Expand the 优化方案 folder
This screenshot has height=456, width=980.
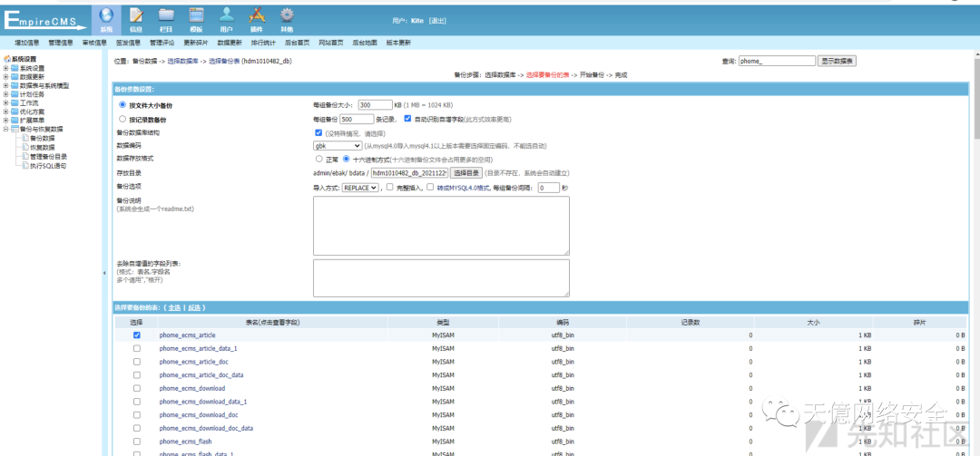tap(6, 112)
